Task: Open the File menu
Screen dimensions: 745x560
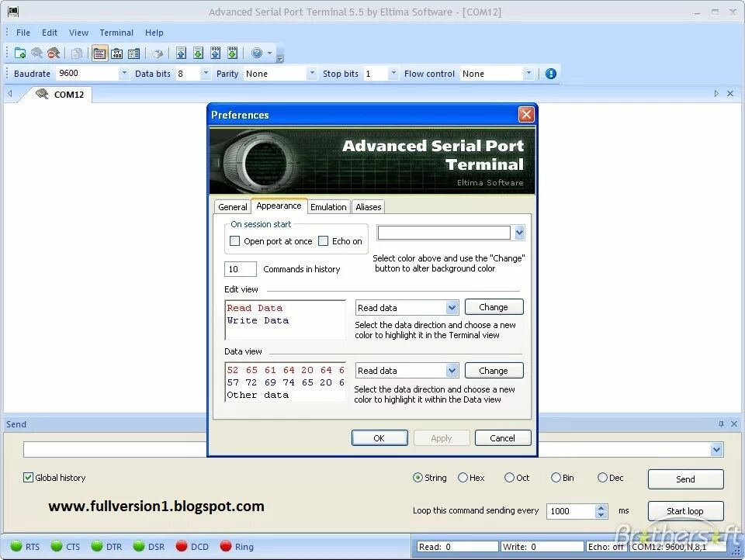Action: 23,33
